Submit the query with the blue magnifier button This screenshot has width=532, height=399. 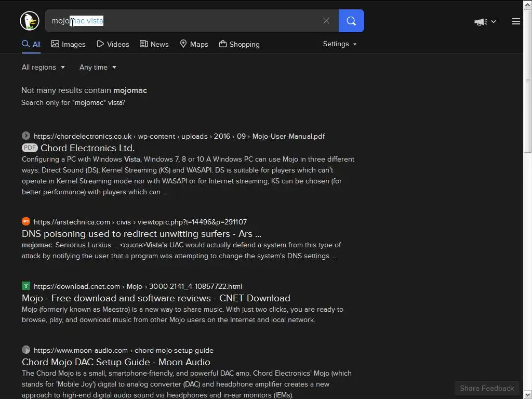coord(351,21)
